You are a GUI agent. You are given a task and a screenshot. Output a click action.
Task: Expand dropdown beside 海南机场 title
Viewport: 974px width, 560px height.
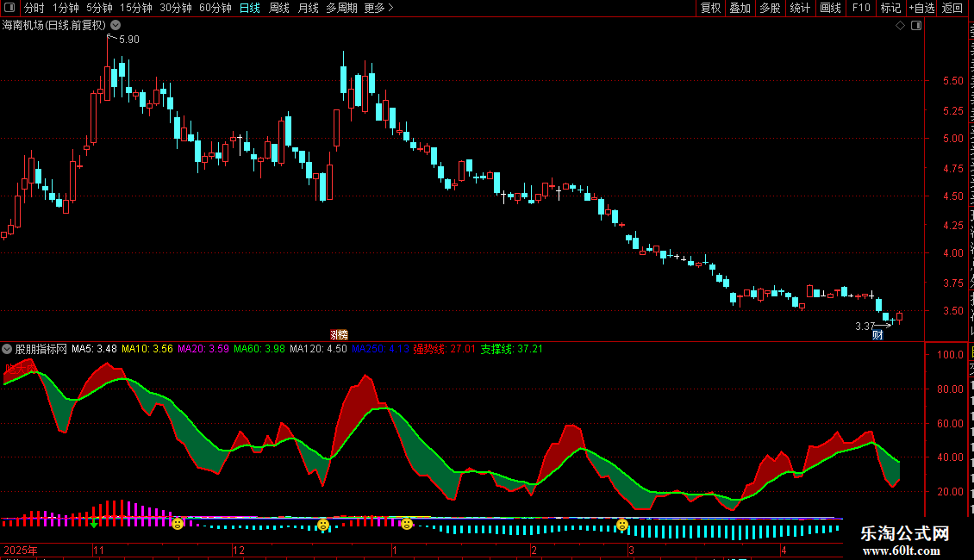116,25
